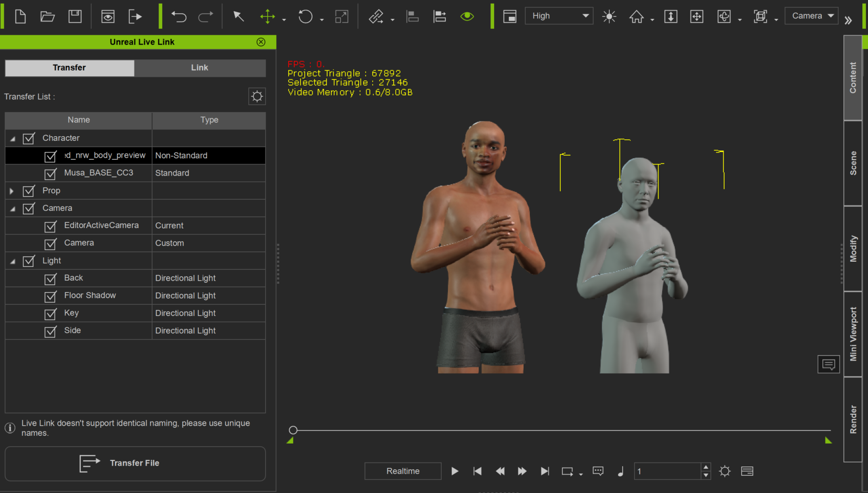Click the Transfer File button

[x=135, y=464]
